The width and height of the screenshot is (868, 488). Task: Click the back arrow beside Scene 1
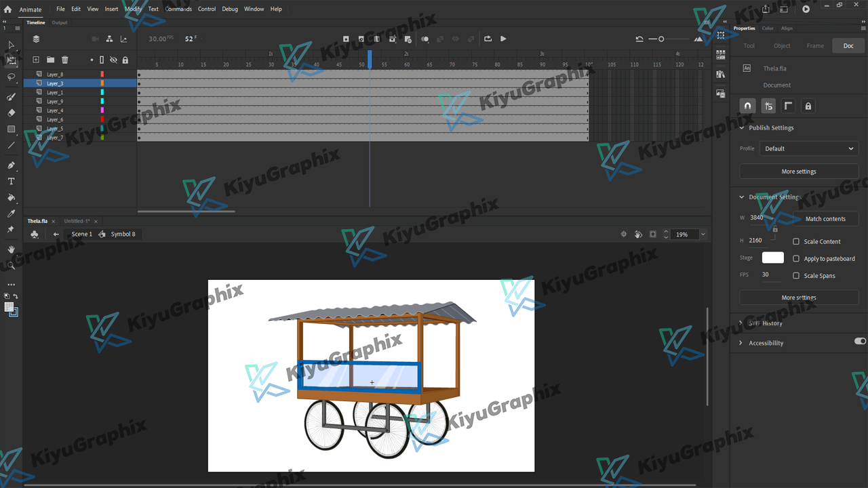point(56,234)
